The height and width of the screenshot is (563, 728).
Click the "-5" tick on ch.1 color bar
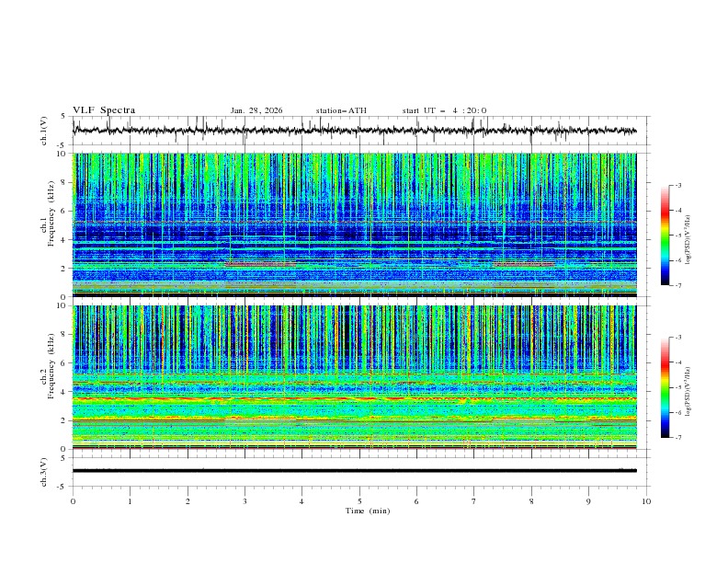(x=677, y=236)
